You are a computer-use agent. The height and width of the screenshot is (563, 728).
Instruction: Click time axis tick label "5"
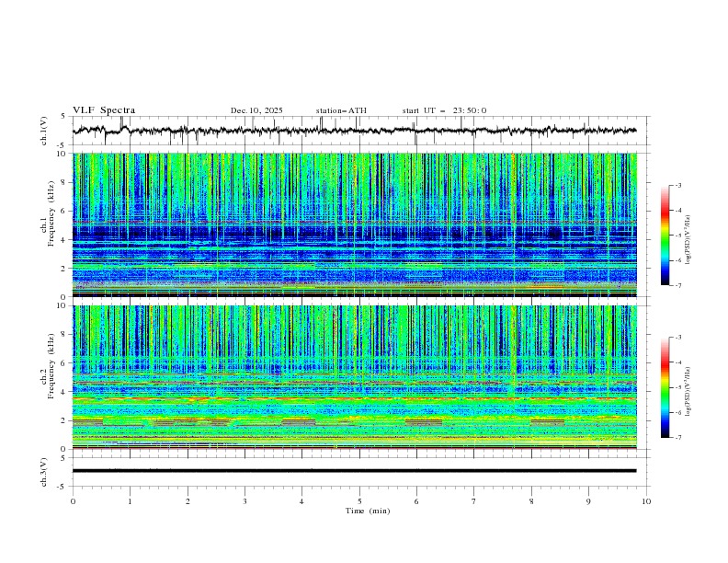(359, 501)
